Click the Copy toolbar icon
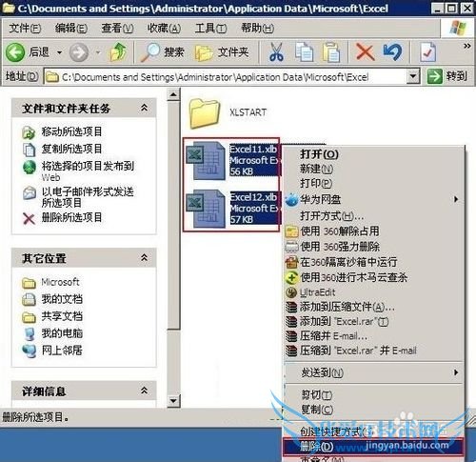The image size is (476, 462). [x=304, y=52]
